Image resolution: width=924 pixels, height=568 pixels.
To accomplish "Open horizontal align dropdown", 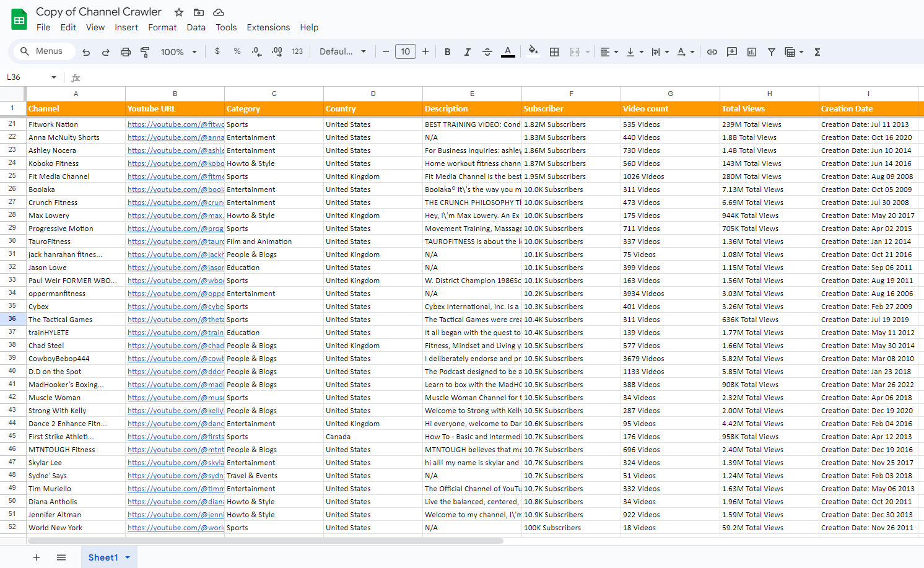I will (x=609, y=52).
